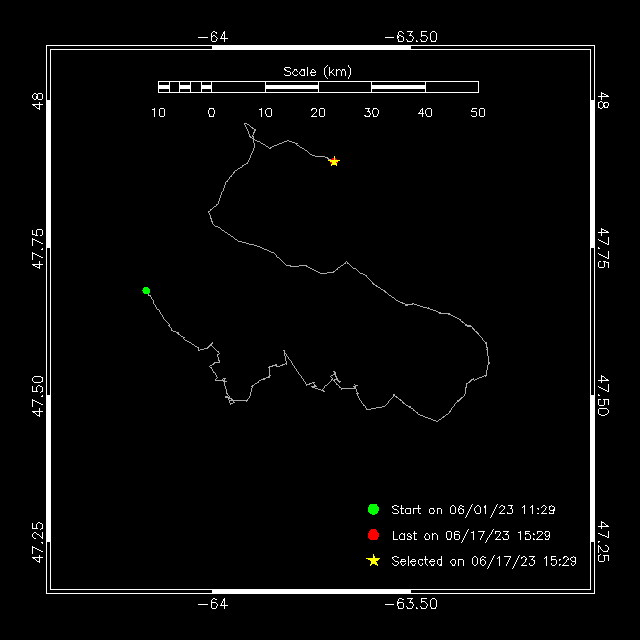Click the 'Scale (km)' title

(x=318, y=72)
